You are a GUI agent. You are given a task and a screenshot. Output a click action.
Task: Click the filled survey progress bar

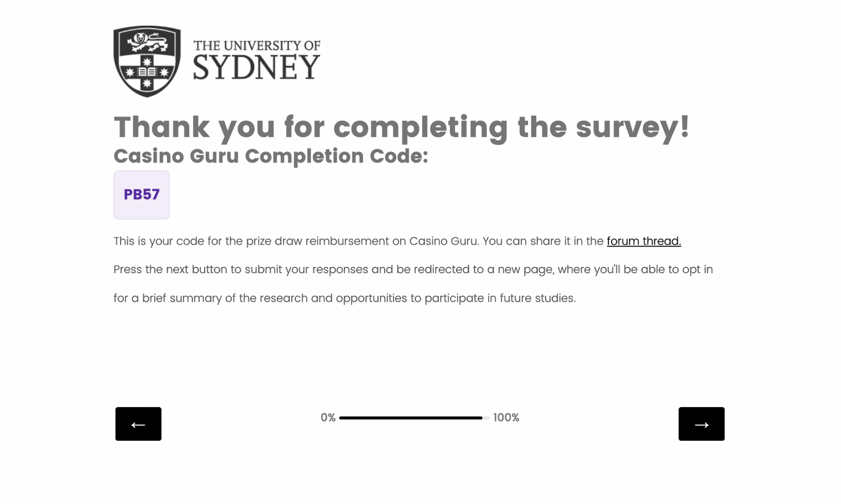tap(410, 418)
